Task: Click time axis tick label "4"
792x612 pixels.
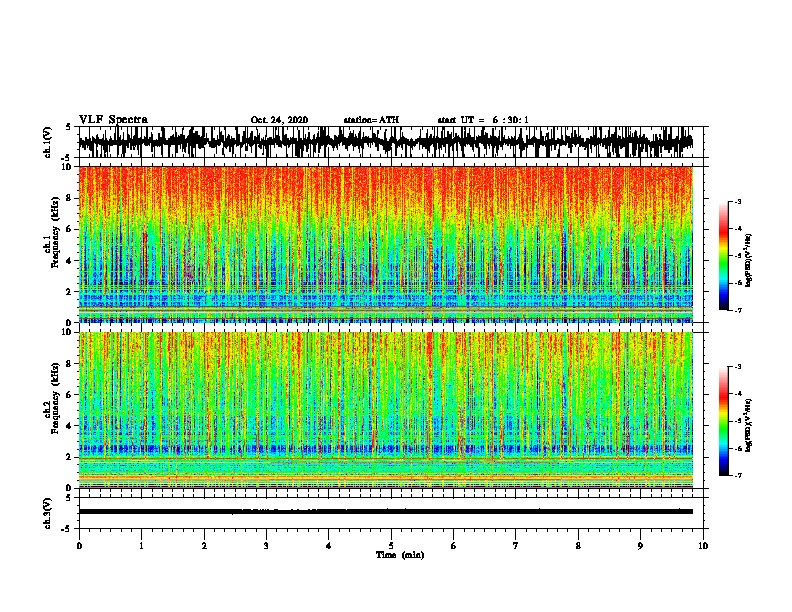Action: (x=329, y=546)
